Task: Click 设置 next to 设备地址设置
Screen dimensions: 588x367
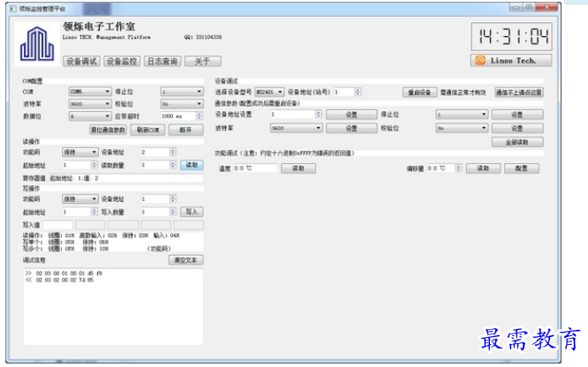Action: 351,115
